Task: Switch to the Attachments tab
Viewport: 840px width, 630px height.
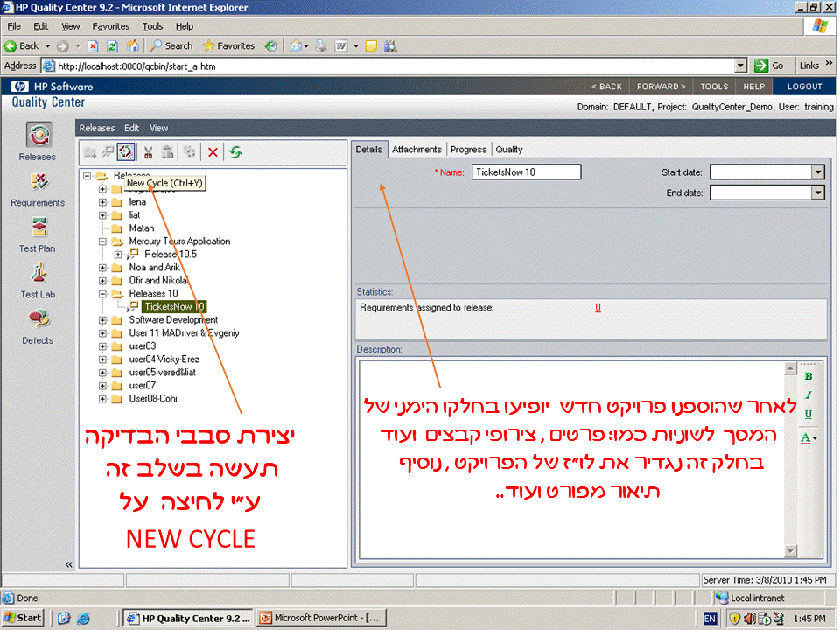Action: tap(417, 150)
